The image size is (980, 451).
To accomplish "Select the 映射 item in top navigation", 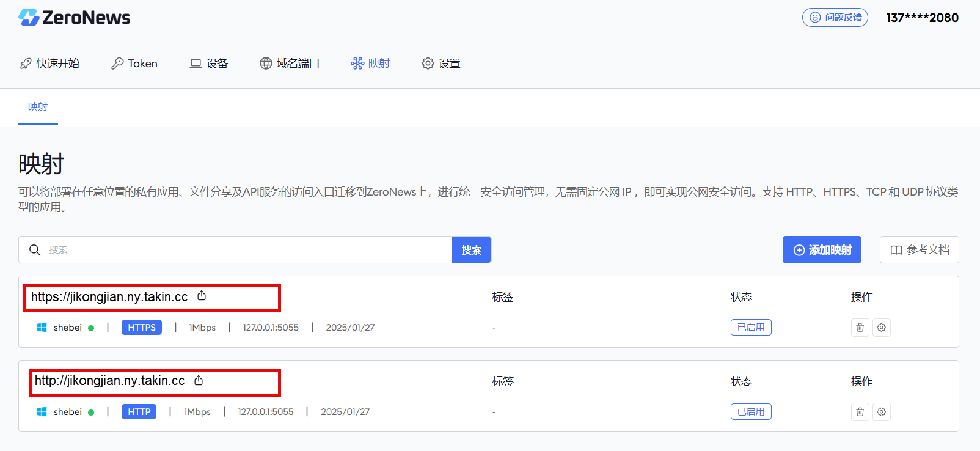I will (370, 64).
